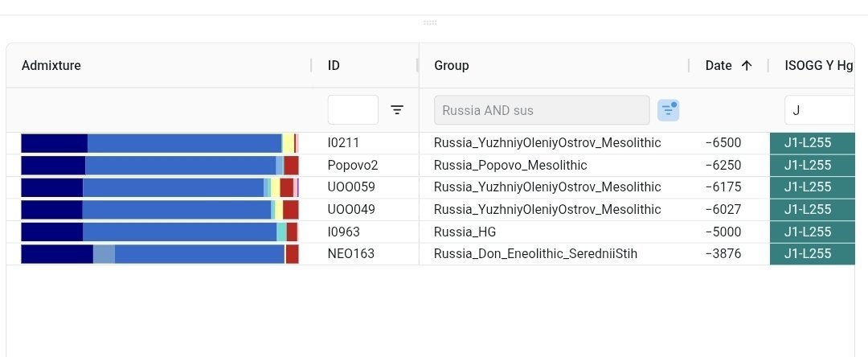Open the active Group filter icon
Image resolution: width=868 pixels, height=357 pixels.
[x=668, y=110]
